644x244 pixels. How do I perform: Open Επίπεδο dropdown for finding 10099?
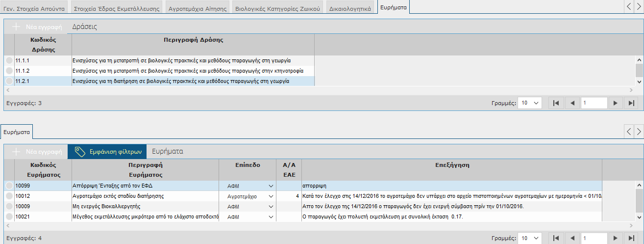coord(271,186)
